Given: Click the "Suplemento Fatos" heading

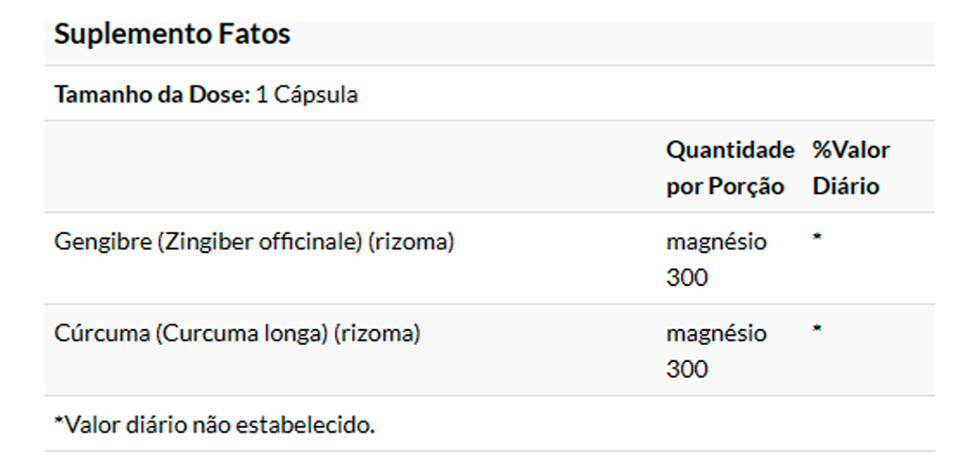Looking at the screenshot, I should click(172, 35).
